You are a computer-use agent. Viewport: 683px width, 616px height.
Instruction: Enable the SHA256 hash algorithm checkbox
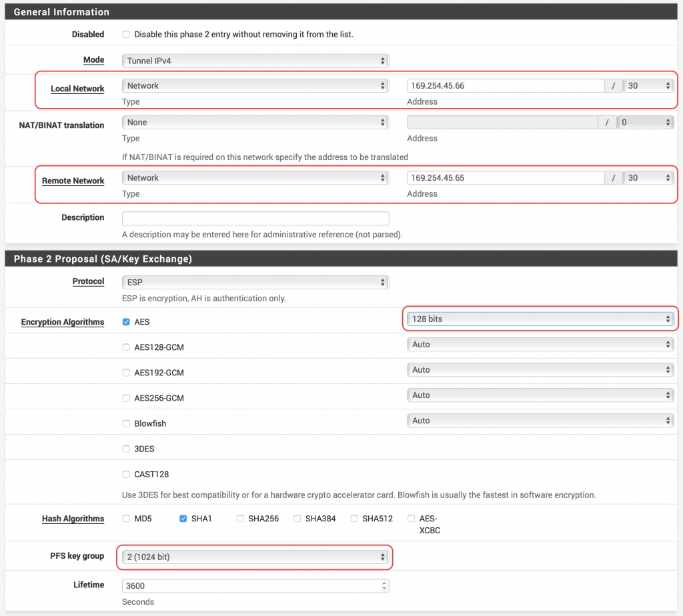[240, 519]
